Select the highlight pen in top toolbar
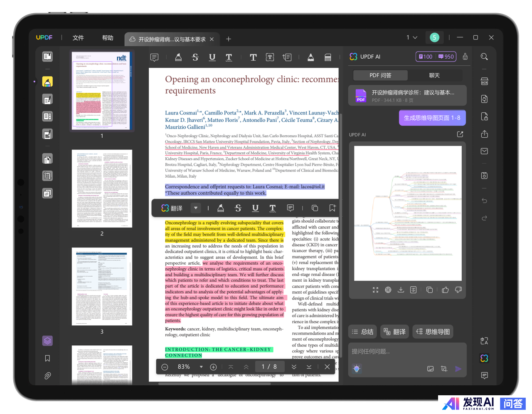The height and width of the screenshot is (414, 532). tap(178, 57)
